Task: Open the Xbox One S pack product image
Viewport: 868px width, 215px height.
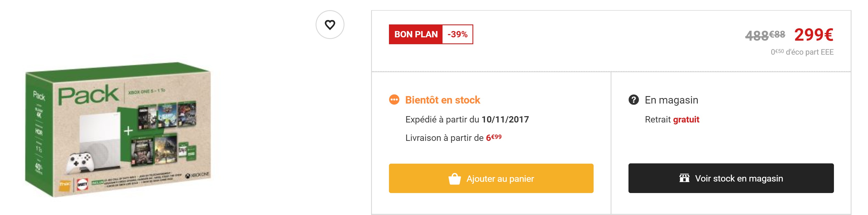Action: [x=118, y=130]
